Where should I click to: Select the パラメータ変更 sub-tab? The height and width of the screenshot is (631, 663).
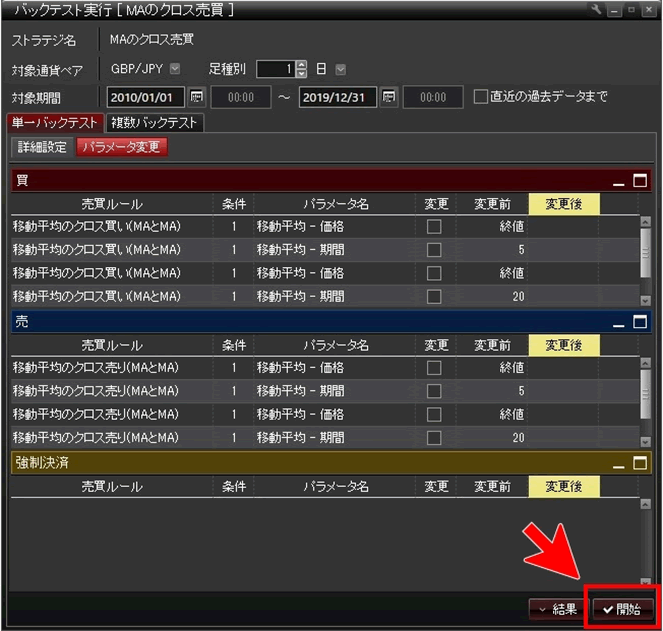(x=121, y=147)
